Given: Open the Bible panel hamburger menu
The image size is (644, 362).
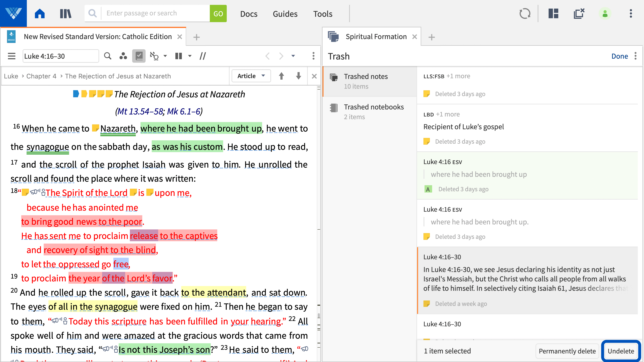Looking at the screenshot, I should pyautogui.click(x=12, y=56).
